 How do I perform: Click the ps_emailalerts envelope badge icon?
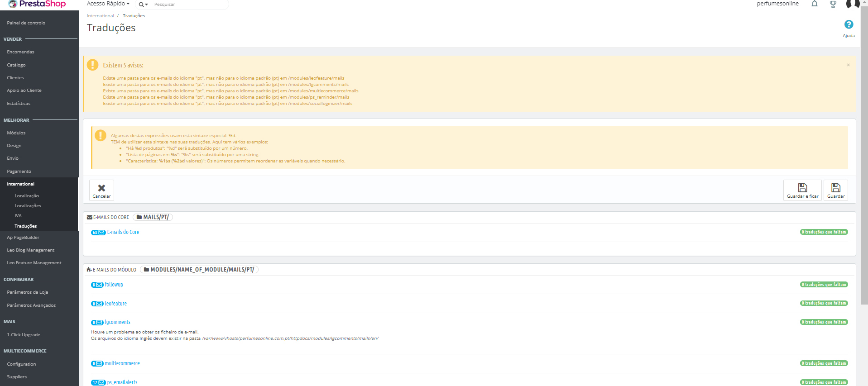click(x=98, y=383)
